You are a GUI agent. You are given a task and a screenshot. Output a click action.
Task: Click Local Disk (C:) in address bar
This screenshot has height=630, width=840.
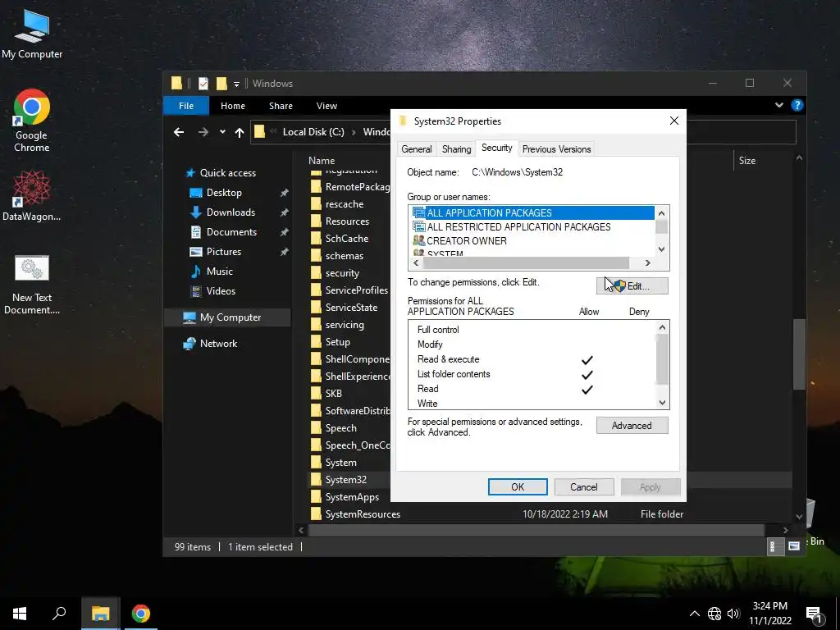[x=313, y=132]
